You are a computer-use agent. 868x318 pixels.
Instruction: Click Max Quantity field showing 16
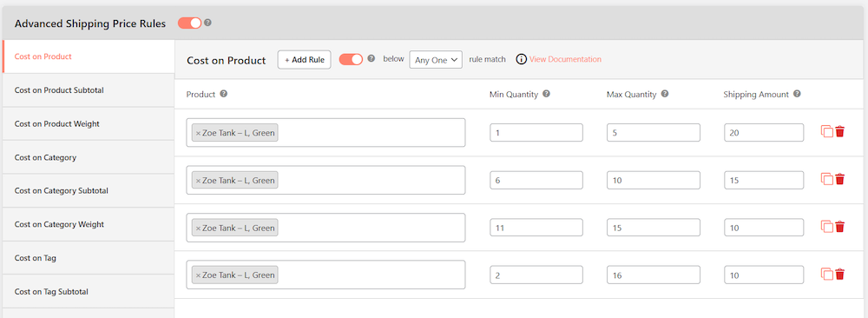[654, 275]
